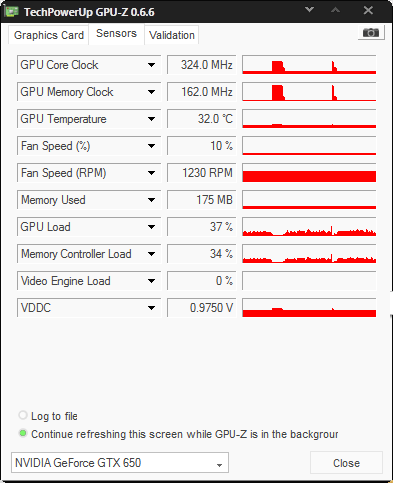Switch to the Graphics Card tab
Image resolution: width=393 pixels, height=483 pixels.
tap(49, 35)
